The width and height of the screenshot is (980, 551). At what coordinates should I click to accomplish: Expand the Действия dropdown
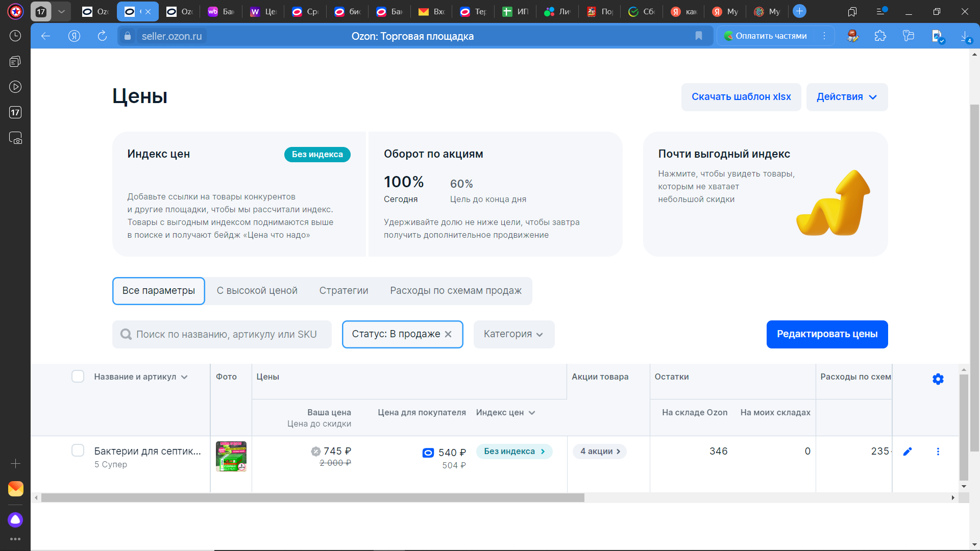coord(847,97)
